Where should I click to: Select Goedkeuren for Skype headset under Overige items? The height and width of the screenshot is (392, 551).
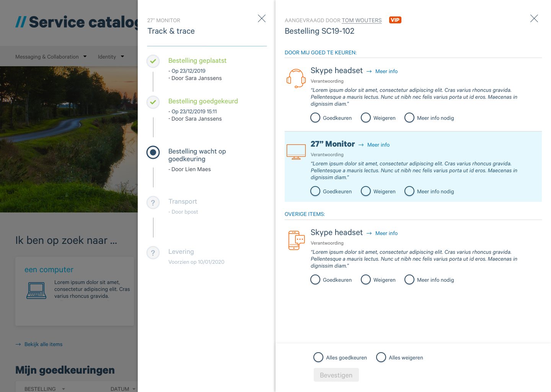315,279
